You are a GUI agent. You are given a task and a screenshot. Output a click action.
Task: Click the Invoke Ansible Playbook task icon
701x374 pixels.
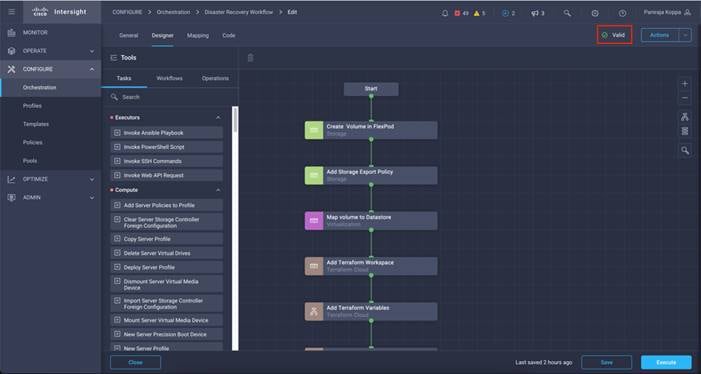117,133
